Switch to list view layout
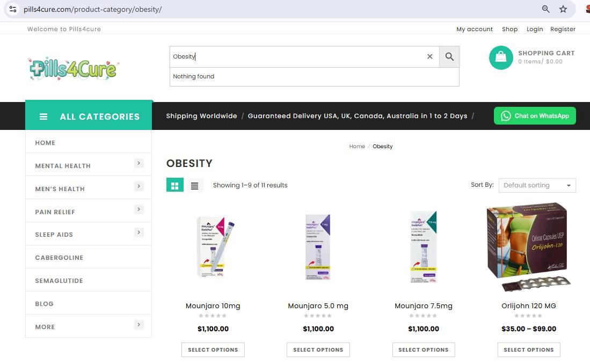Screen dimensions: 590x364 click(x=194, y=185)
